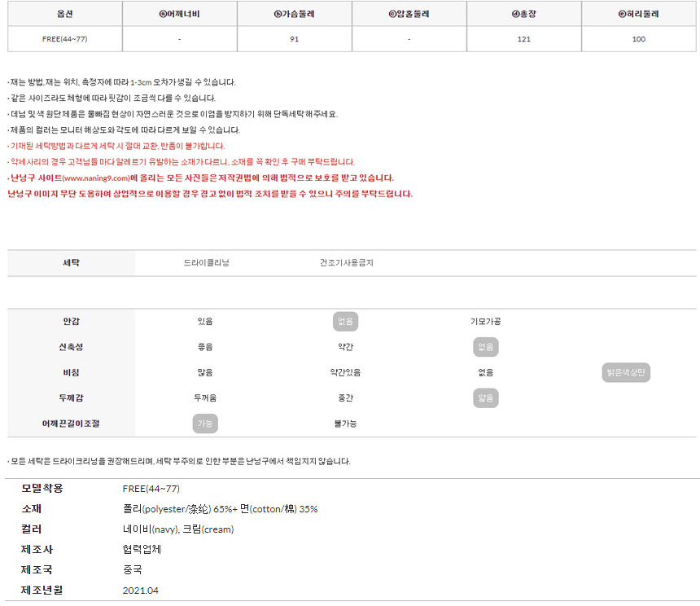This screenshot has width=700, height=606.
Task: Click the 밝은색상만 badge in 비침 row
Action: (626, 373)
